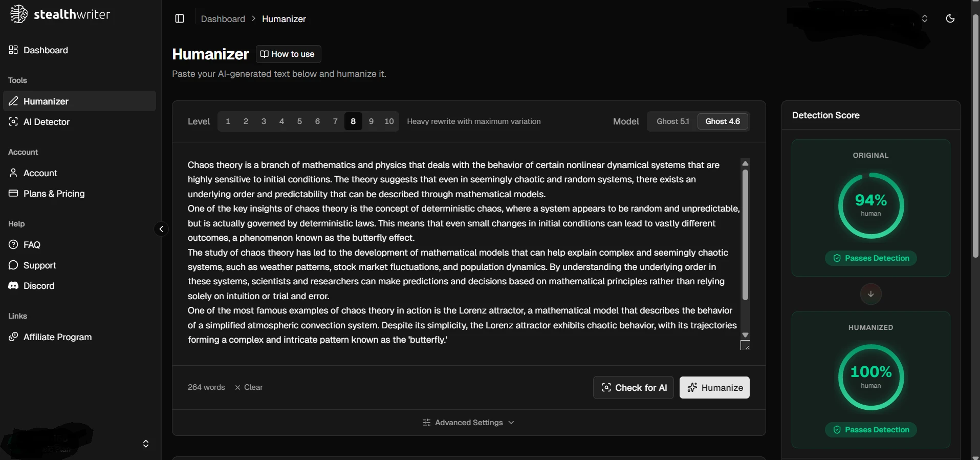Select the Ghost 4.6 model
The height and width of the screenshot is (460, 980).
[x=723, y=121]
